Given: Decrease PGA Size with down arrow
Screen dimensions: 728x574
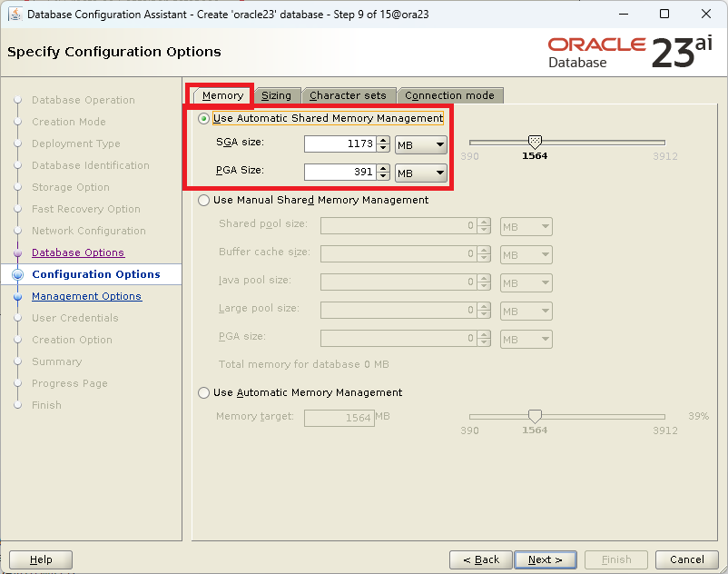Looking at the screenshot, I should point(383,175).
